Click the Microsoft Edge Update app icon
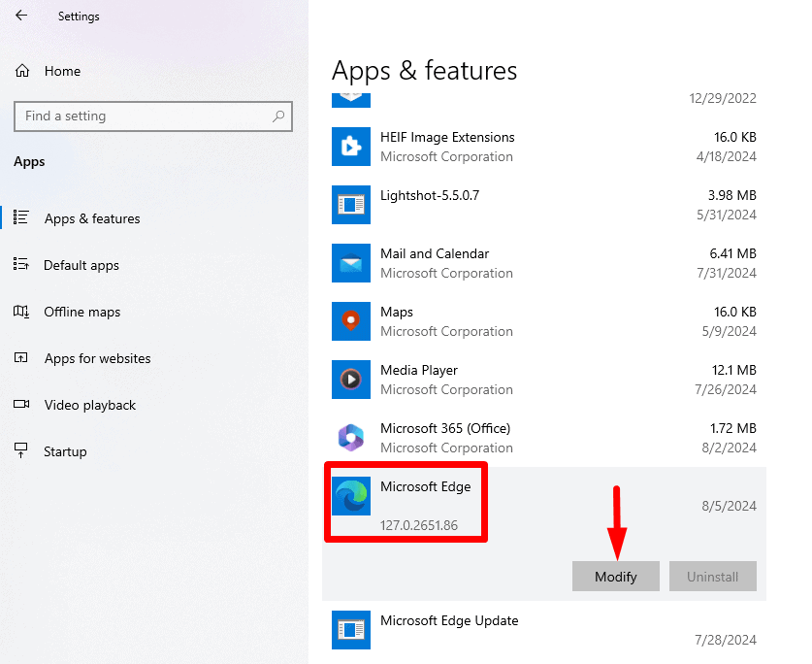 tap(351, 630)
